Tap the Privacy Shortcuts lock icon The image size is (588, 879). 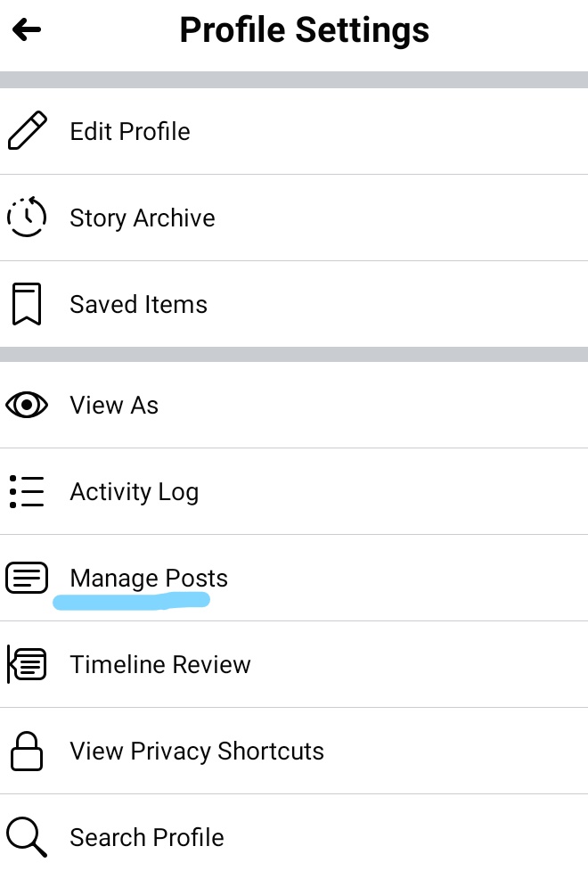click(x=27, y=752)
